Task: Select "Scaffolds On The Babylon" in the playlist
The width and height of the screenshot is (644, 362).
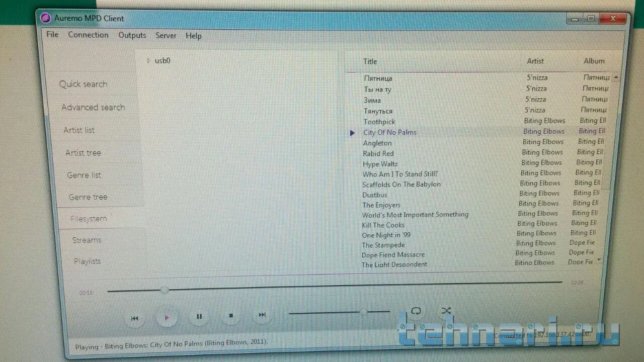Action: click(x=401, y=185)
